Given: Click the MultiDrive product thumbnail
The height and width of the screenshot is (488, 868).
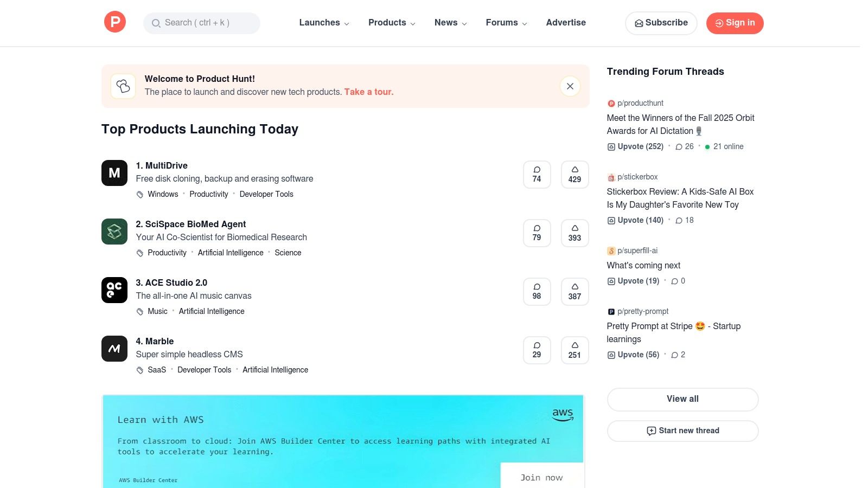Looking at the screenshot, I should tap(114, 172).
